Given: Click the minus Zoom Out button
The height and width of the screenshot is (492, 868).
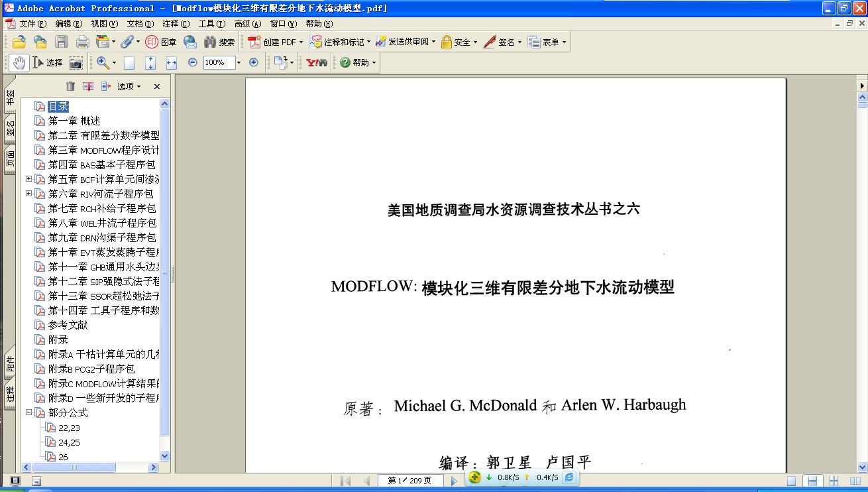Looking at the screenshot, I should (193, 62).
